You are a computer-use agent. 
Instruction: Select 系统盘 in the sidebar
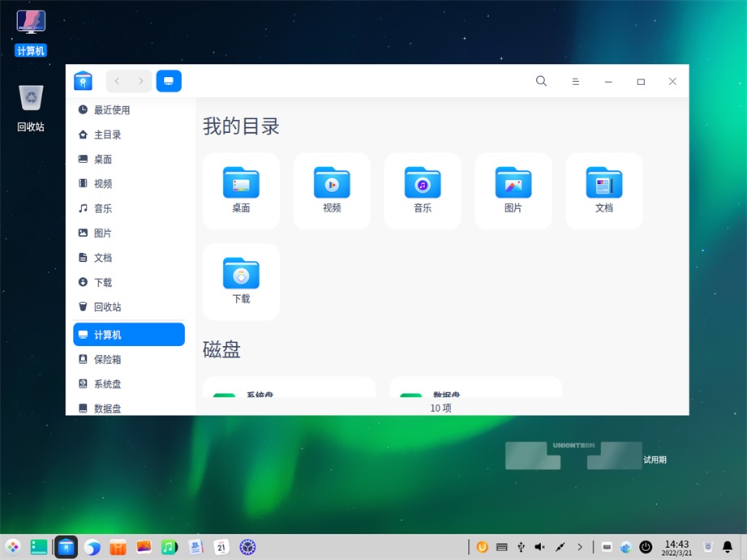point(107,384)
